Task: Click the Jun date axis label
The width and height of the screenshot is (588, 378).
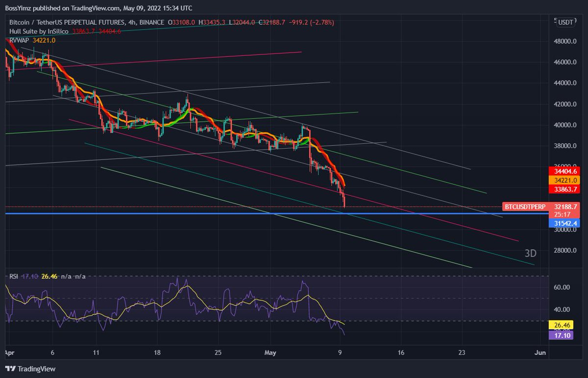Action: coord(539,353)
